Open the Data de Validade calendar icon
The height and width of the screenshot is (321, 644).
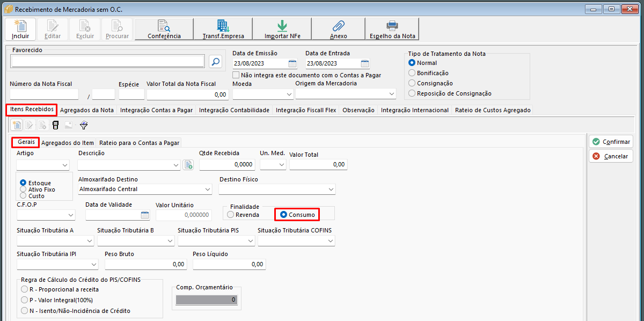point(145,215)
